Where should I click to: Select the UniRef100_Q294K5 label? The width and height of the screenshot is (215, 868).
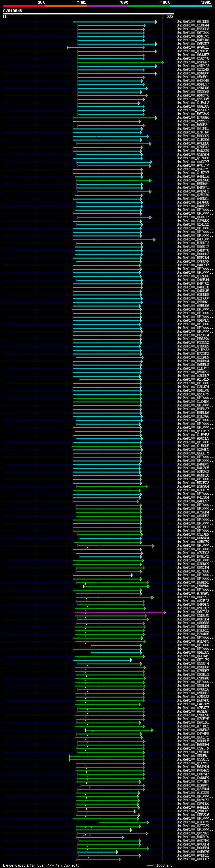[x=193, y=450]
